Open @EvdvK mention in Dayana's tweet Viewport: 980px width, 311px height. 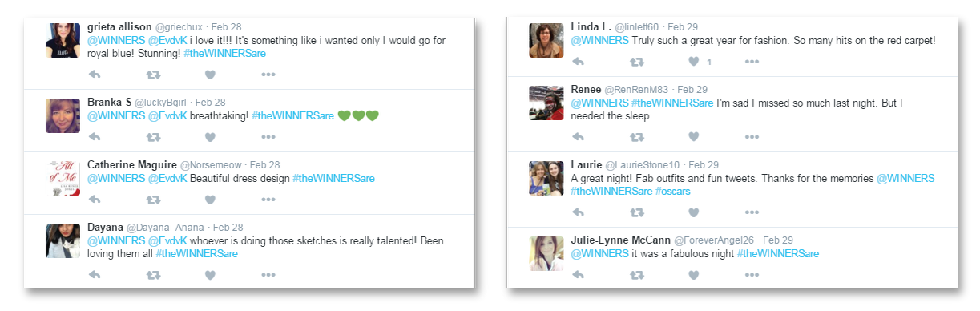click(x=167, y=240)
